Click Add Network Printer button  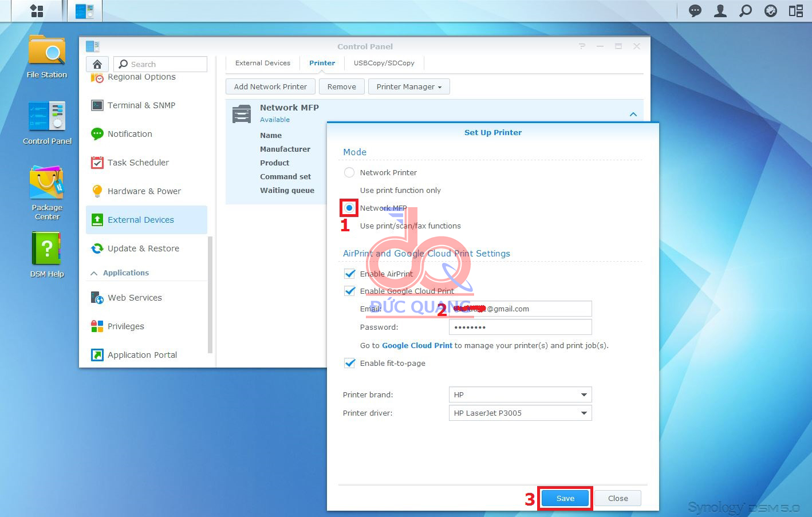click(x=270, y=86)
